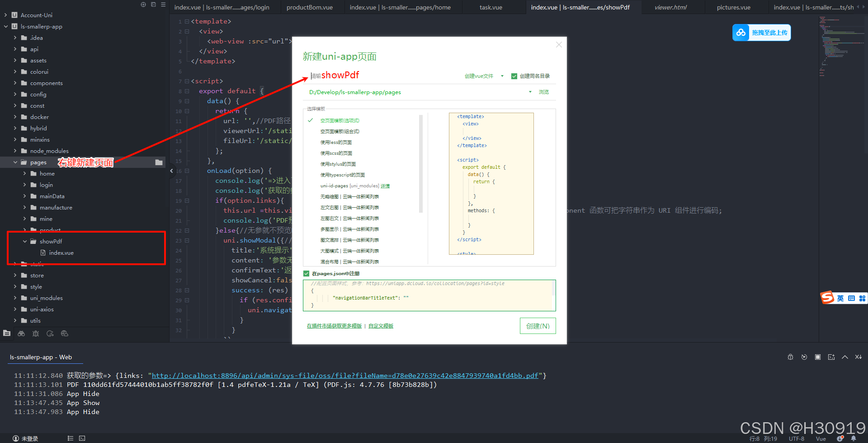Screen dimensions: 868x443
Task: Click the 创建(N) button to create page
Action: coord(538,325)
